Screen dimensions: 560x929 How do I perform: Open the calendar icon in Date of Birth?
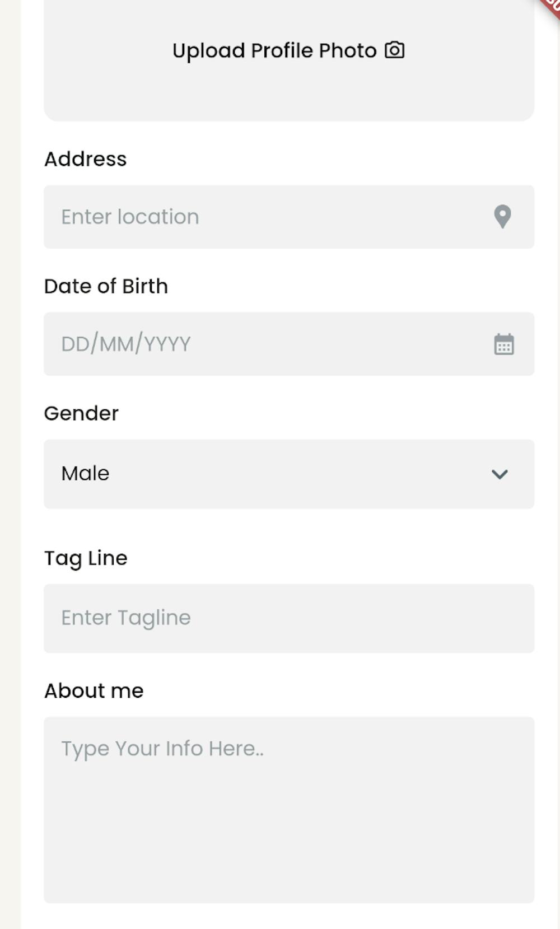point(503,344)
